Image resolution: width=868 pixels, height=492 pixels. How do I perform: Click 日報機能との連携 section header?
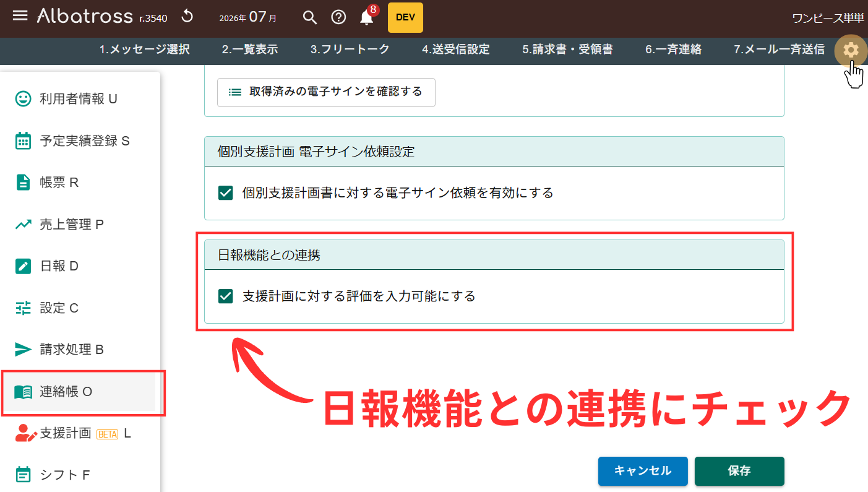(494, 255)
